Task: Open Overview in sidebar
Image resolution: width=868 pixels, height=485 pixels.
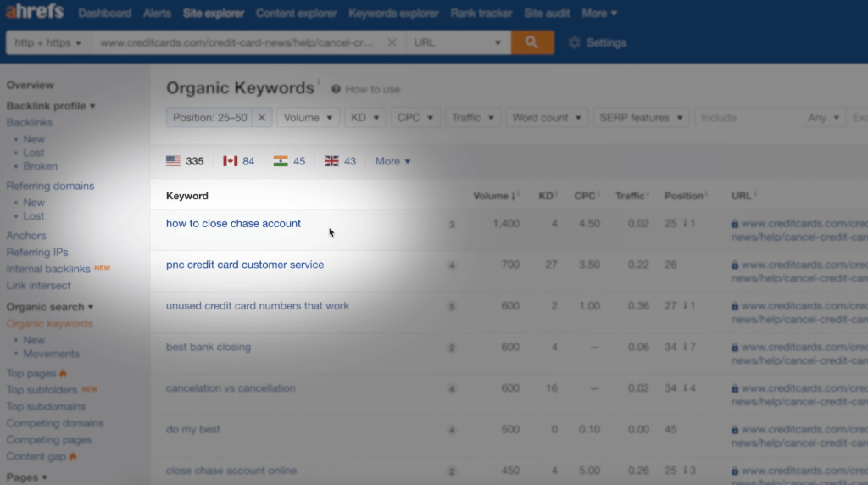Action: [30, 86]
